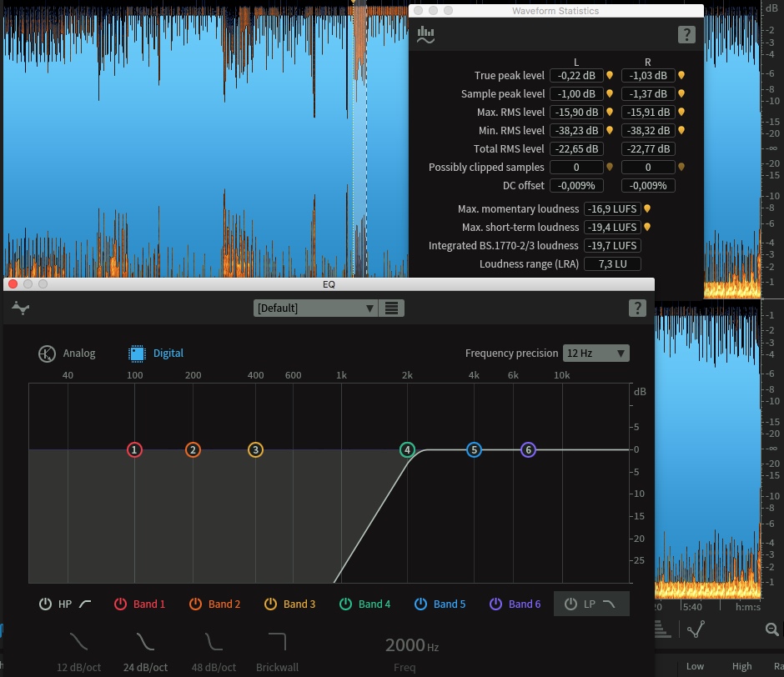Image resolution: width=784 pixels, height=677 pixels.
Task: Select 12 dB/oct filter slope
Action: click(x=78, y=653)
